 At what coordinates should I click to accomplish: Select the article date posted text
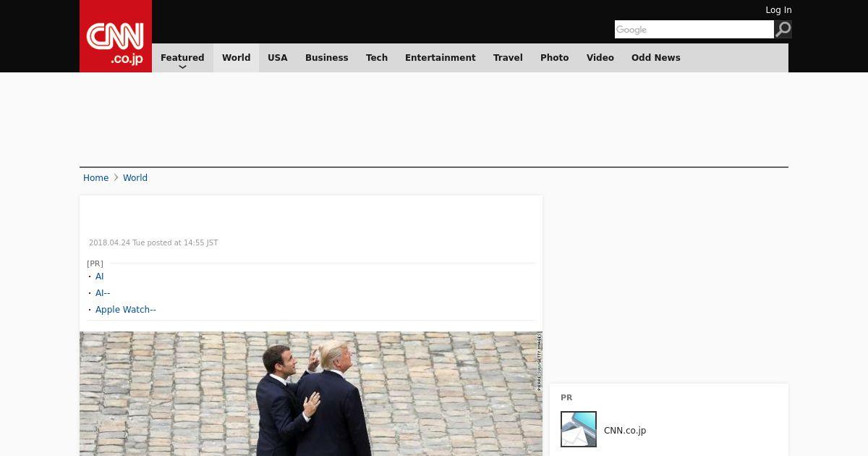153,243
